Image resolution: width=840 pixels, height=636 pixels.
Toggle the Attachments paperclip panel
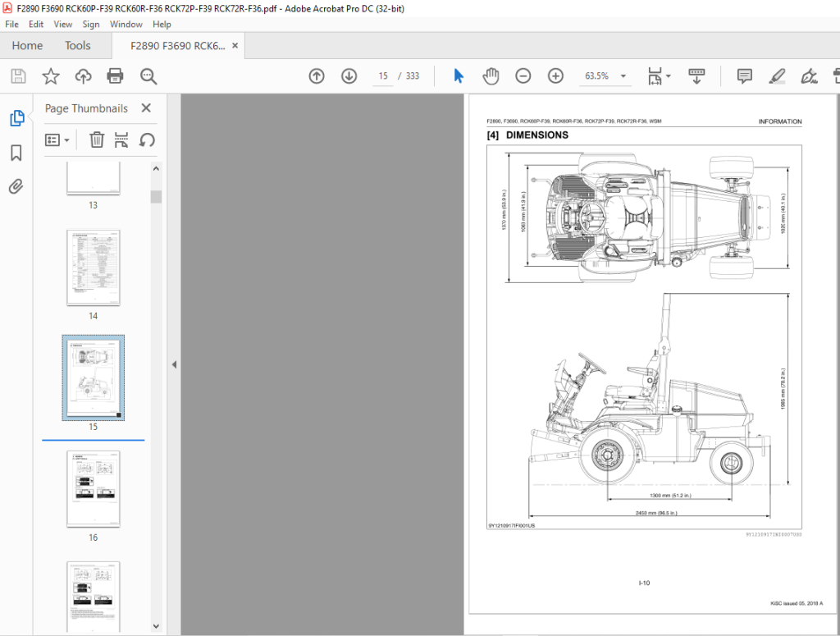click(16, 186)
